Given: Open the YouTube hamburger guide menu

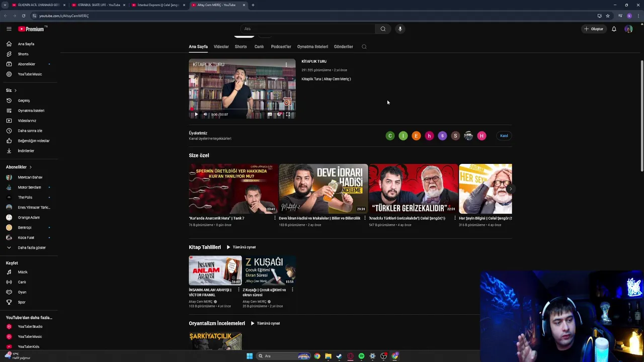Looking at the screenshot, I should coord(9,29).
